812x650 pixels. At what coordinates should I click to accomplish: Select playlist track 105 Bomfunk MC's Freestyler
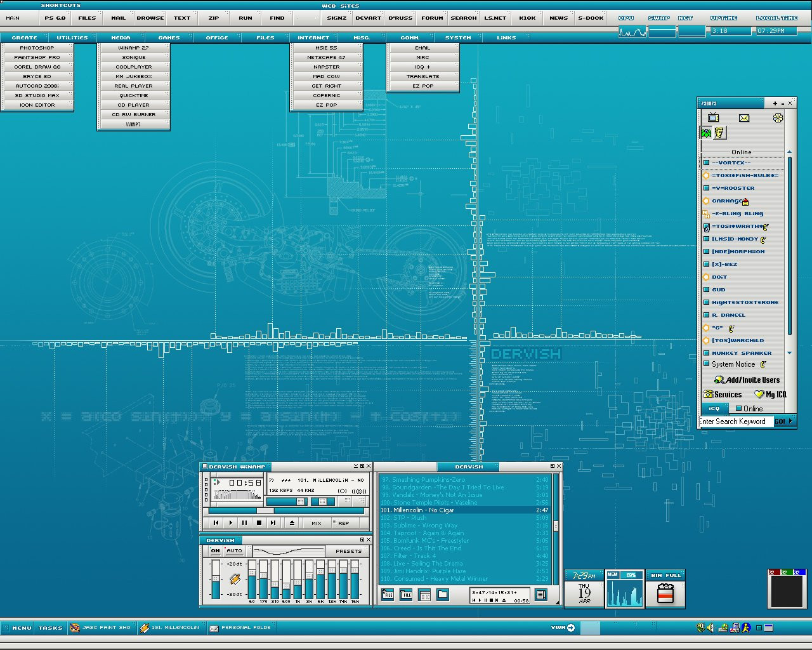click(464, 541)
